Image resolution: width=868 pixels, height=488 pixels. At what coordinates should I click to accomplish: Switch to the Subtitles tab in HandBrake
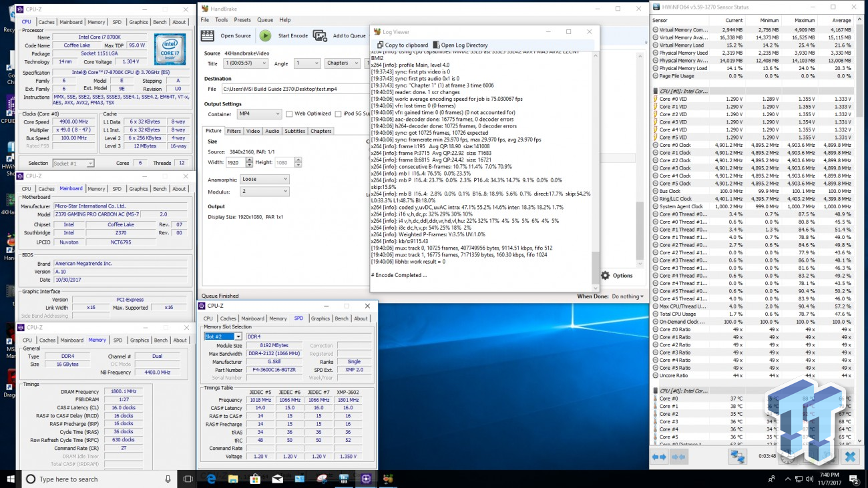click(294, 131)
